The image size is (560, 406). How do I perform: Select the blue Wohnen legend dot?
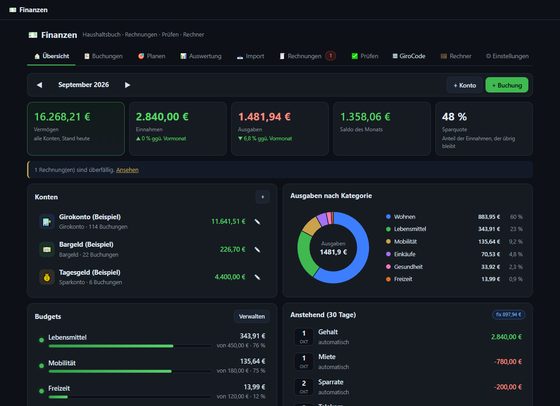(388, 216)
